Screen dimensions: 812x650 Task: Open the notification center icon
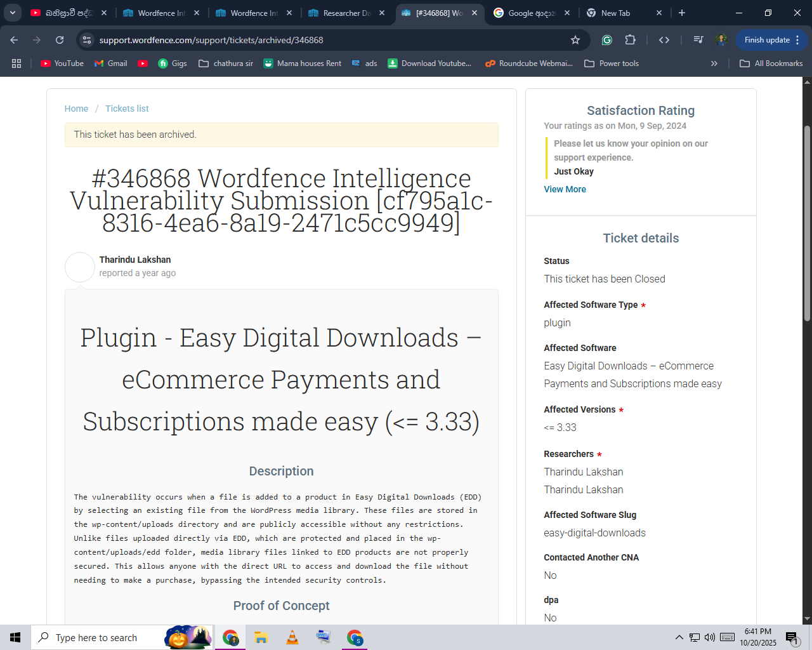pyautogui.click(x=792, y=637)
